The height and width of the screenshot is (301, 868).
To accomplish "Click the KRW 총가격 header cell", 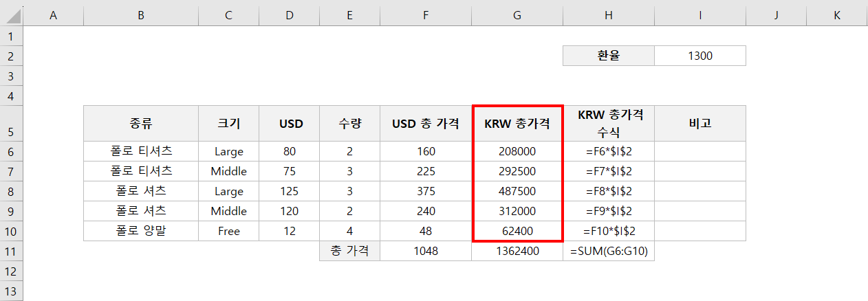I will click(517, 124).
